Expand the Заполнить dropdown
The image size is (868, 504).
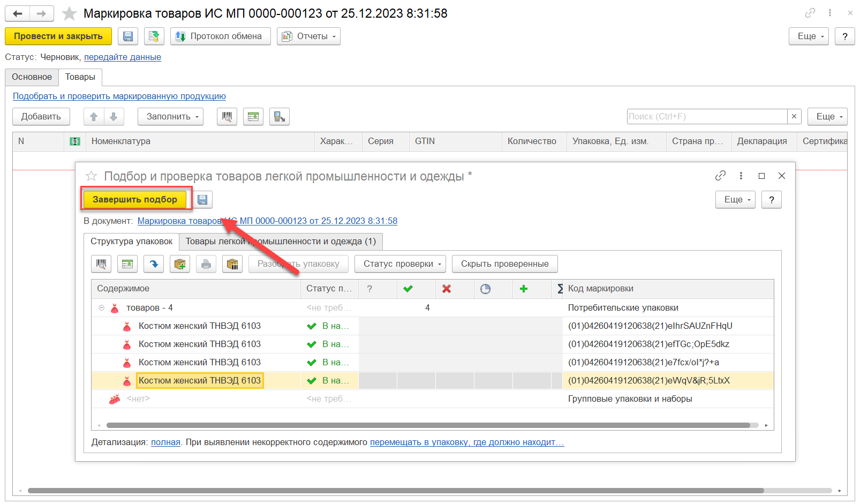171,117
